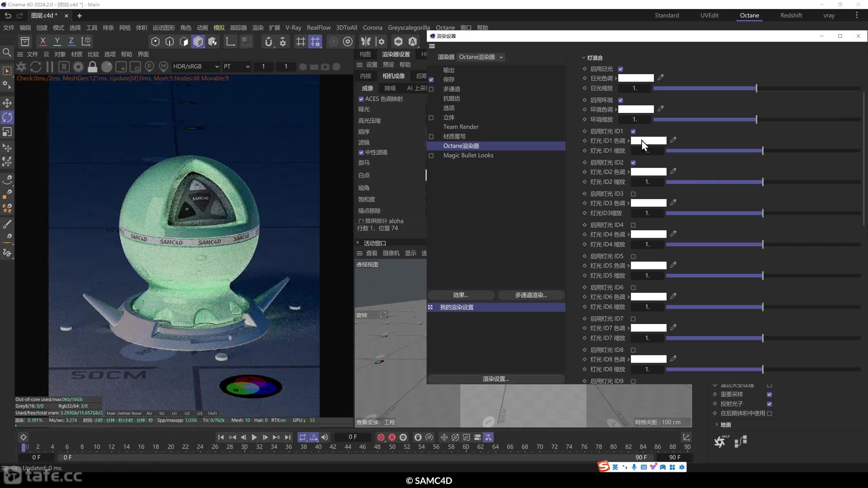The width and height of the screenshot is (868, 488).
Task: Click the Octane live viewer settings gear
Action: pyautogui.click(x=78, y=67)
